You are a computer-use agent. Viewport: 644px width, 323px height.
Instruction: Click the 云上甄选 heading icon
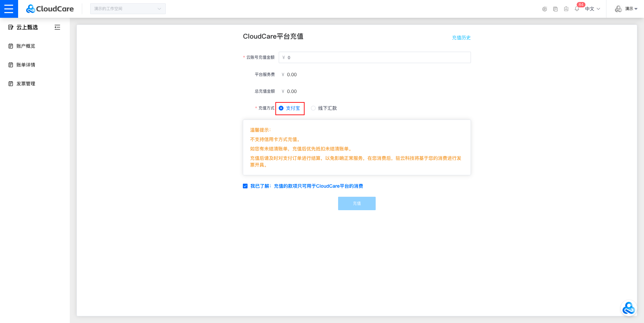click(x=11, y=27)
